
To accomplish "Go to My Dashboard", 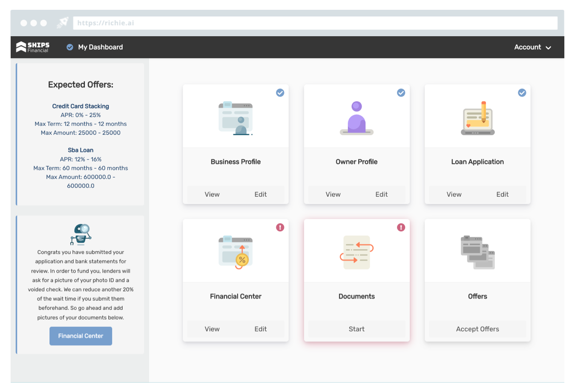I will click(101, 47).
